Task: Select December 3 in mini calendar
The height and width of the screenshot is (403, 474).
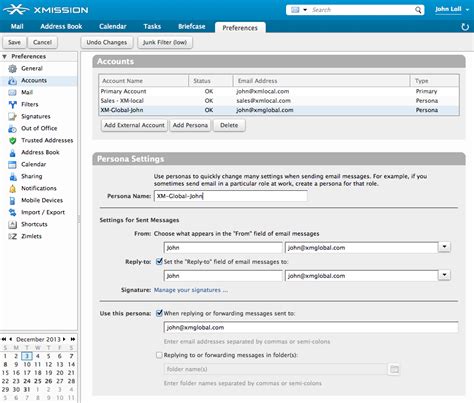Action: (27, 356)
